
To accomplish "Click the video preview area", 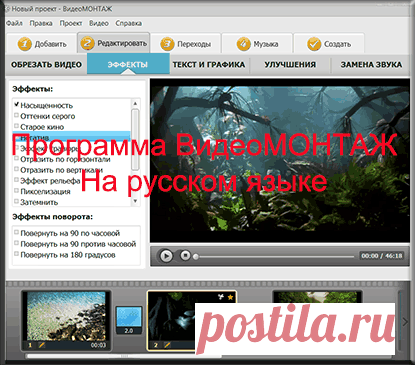I will (280, 161).
